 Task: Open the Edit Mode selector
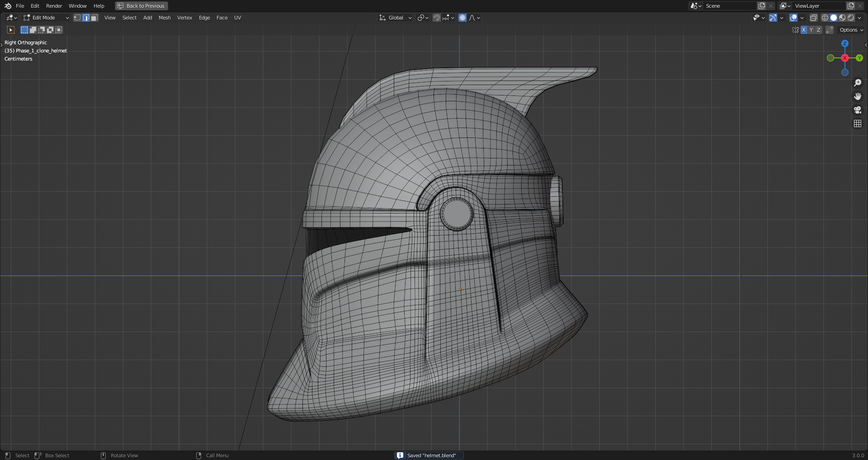click(45, 18)
